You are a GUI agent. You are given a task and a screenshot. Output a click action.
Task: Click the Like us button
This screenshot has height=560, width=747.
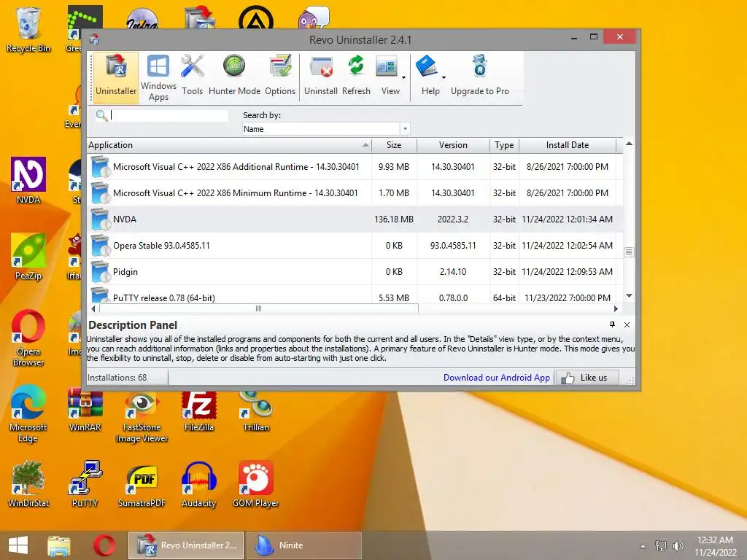[x=587, y=378]
